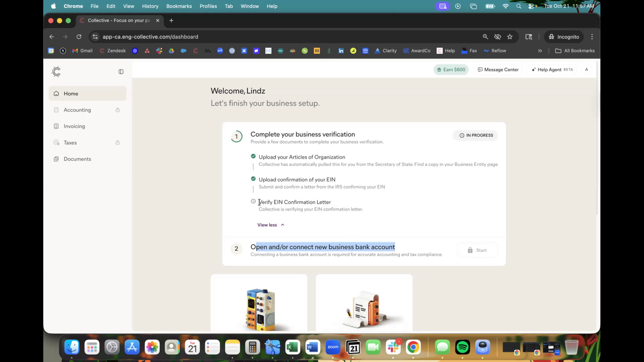Open Invoicing in the sidebar
The height and width of the screenshot is (362, 644).
coord(74,126)
